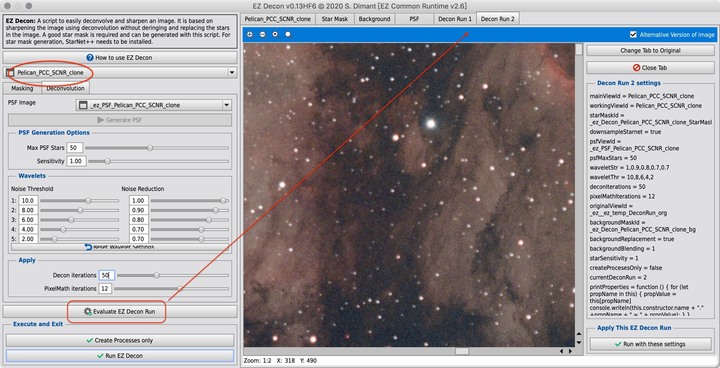Click Noise Threshold 4 field showing 4.00

(28, 229)
